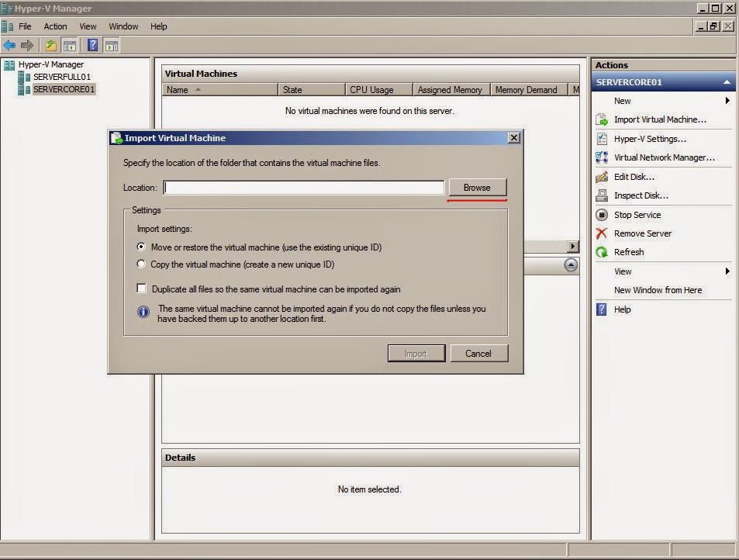This screenshot has width=739, height=560.
Task: Sort by Name column header
Action: 219,89
